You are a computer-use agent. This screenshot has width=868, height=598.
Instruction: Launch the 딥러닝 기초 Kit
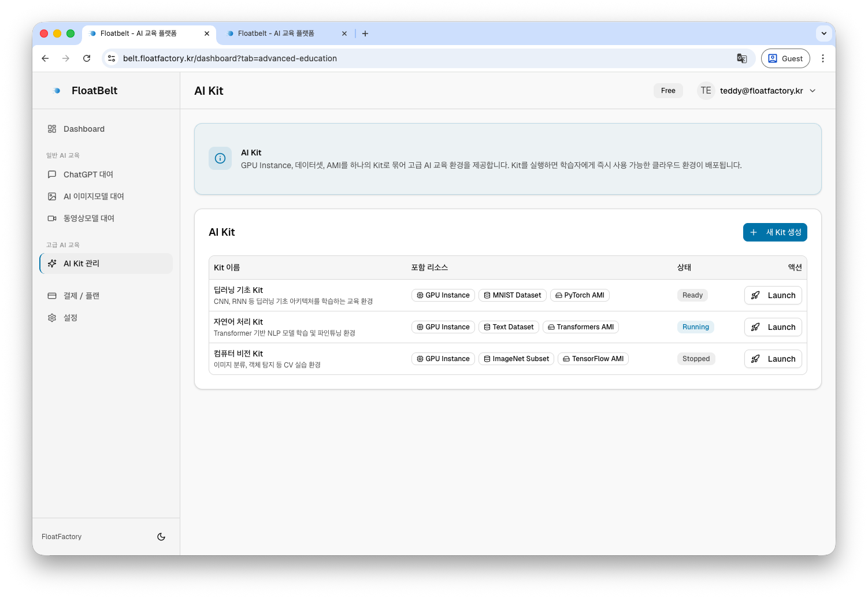coord(773,295)
